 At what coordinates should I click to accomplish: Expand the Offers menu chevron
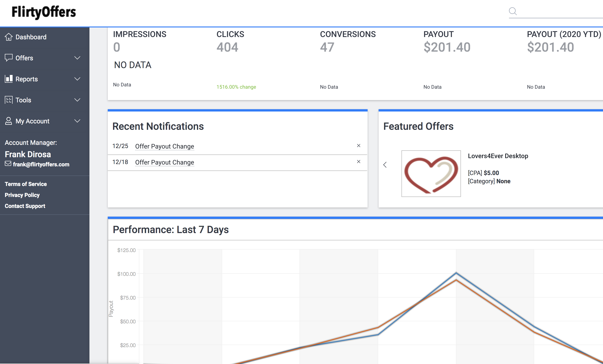[x=77, y=58]
